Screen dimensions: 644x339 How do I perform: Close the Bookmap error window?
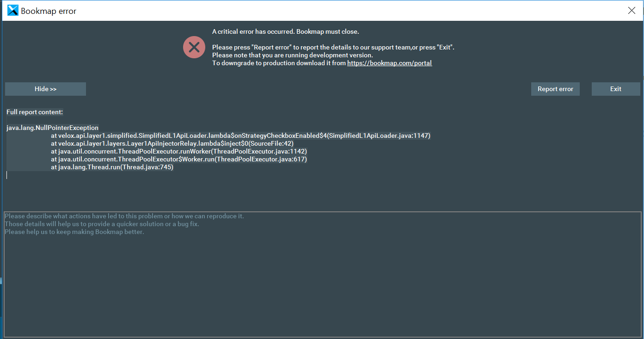pos(631,11)
